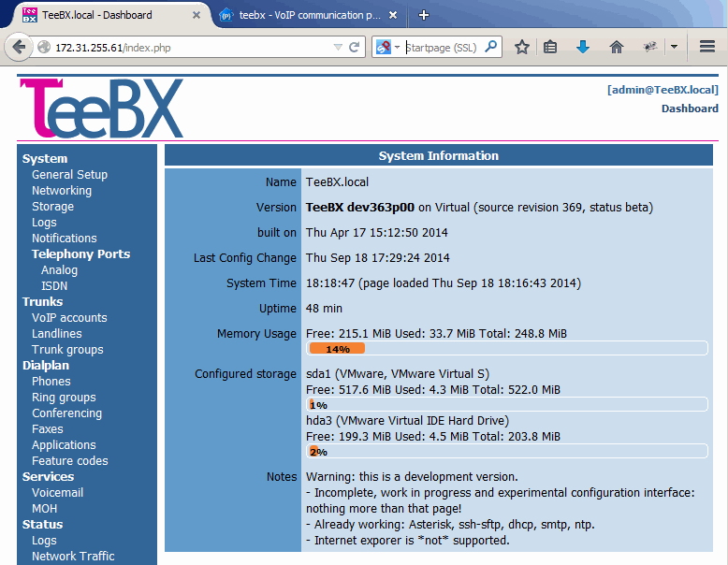Bookmark this page with the star icon
Viewport: 728px width, 565px height.
click(522, 47)
